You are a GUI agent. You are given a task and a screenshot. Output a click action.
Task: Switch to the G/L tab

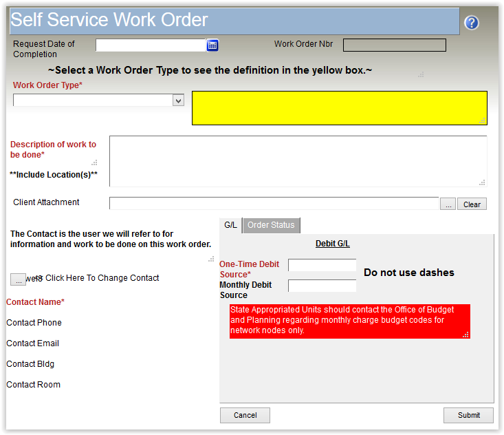230,225
